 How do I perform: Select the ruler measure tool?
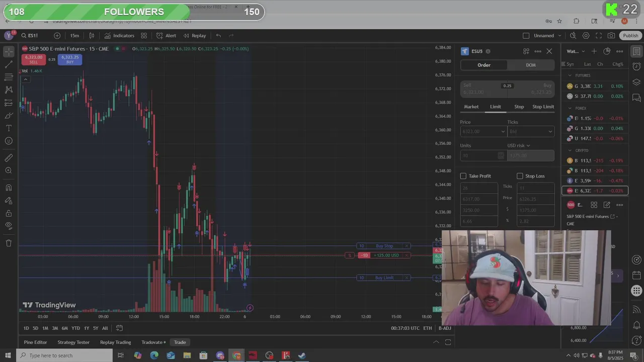click(x=9, y=158)
